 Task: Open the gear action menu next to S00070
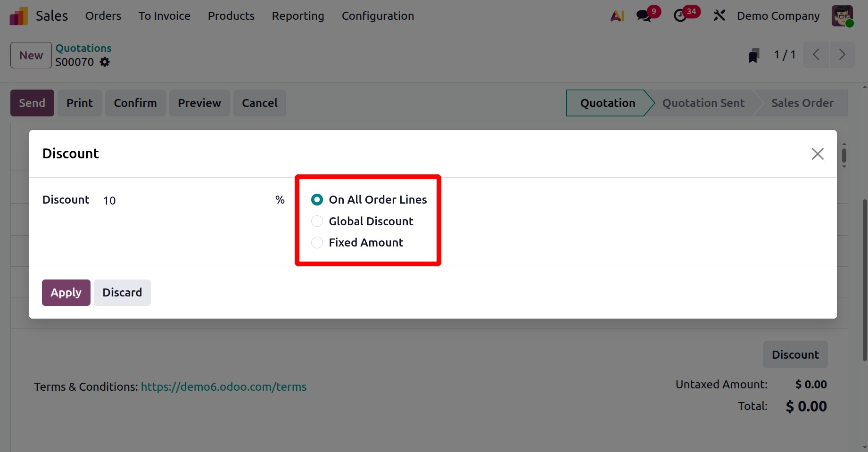pyautogui.click(x=105, y=62)
